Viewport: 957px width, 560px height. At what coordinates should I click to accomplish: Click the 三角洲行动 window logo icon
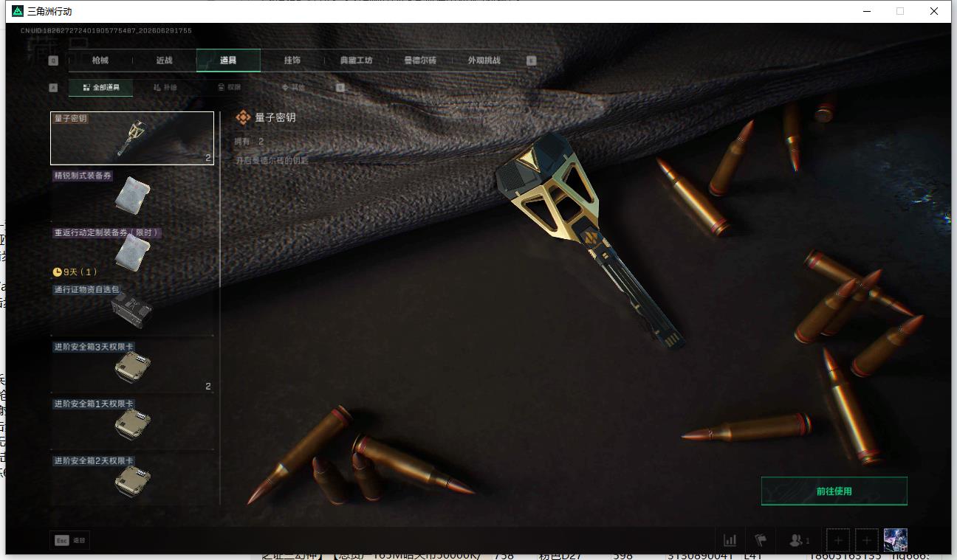(x=18, y=11)
